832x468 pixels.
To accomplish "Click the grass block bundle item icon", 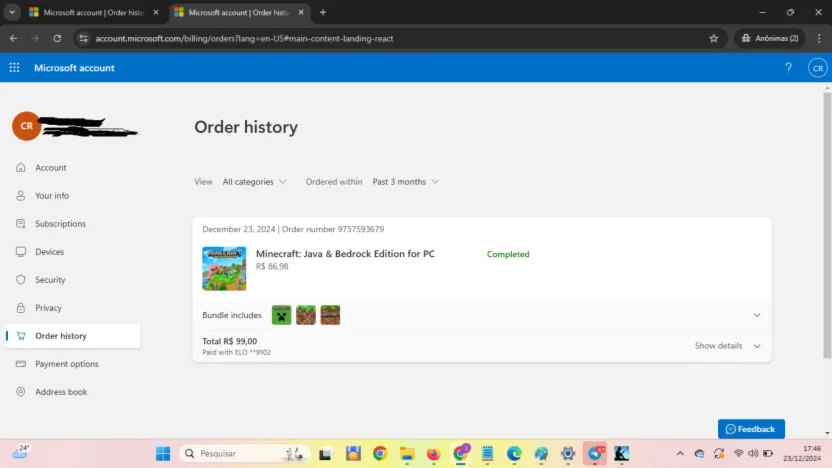I will tap(306, 315).
